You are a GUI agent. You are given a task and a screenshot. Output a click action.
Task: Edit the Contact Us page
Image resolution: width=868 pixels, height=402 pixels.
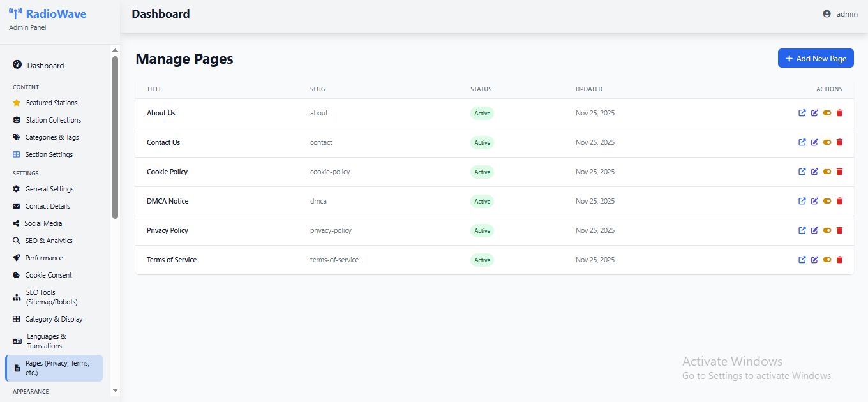[x=814, y=142]
